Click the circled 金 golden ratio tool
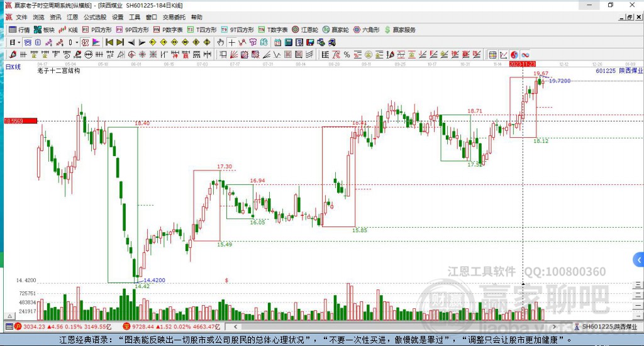This screenshot has height=346, width=644. click(x=368, y=55)
